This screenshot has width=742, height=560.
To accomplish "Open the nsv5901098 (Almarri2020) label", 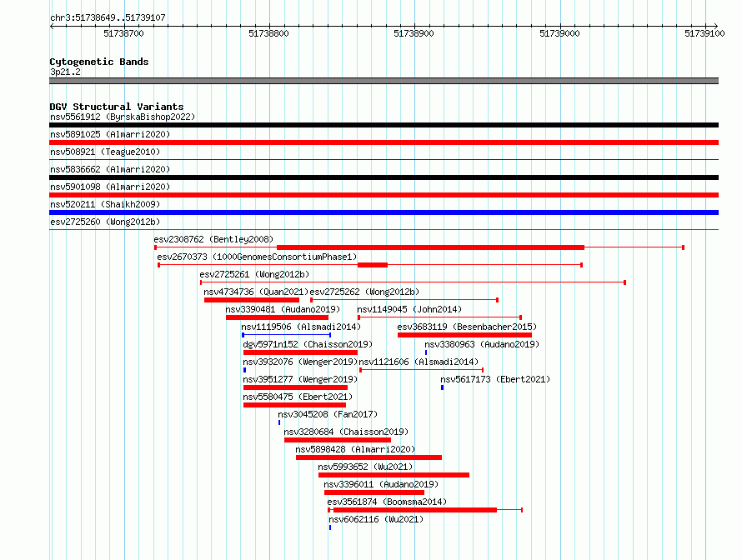I will click(x=110, y=187).
